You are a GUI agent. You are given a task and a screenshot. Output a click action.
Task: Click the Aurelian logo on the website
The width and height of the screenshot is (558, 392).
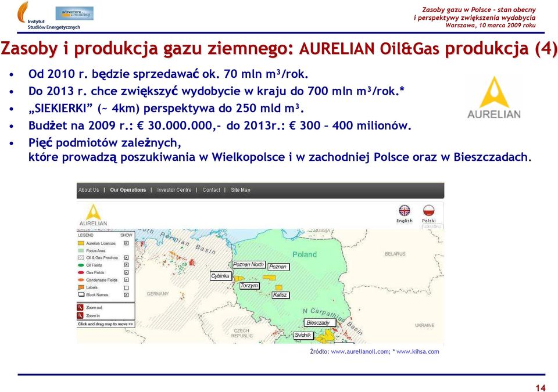pos(93,215)
